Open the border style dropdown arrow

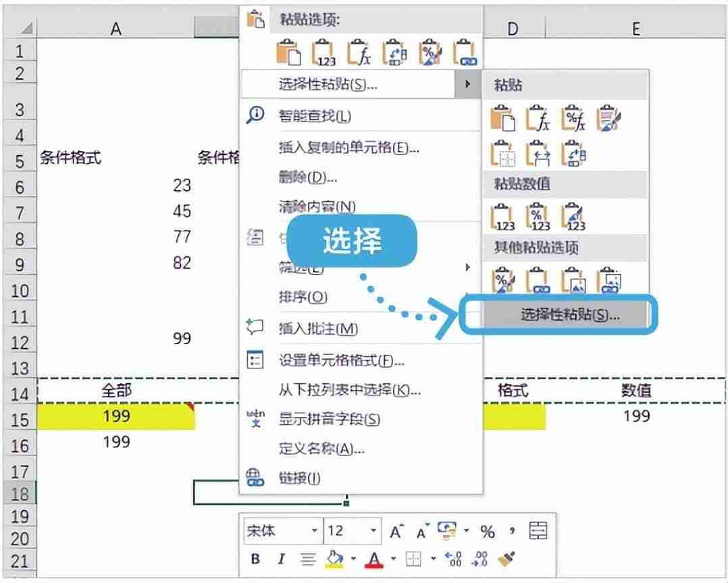coord(434,558)
